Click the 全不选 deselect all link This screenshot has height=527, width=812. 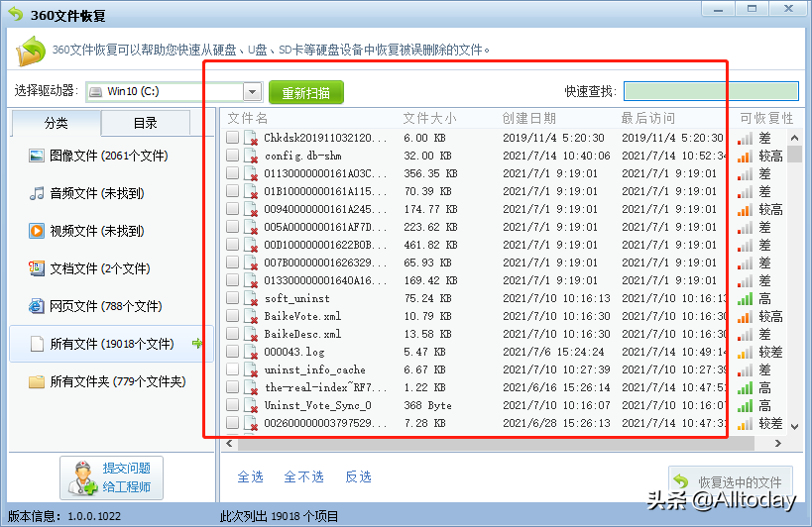304,476
